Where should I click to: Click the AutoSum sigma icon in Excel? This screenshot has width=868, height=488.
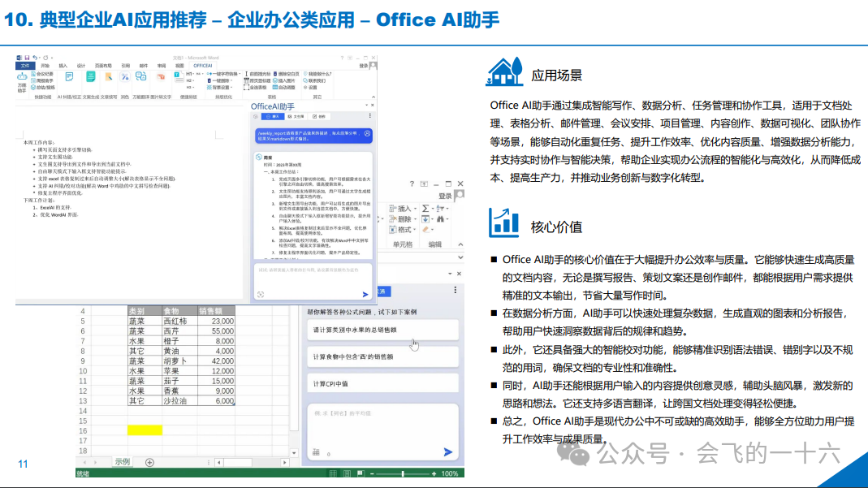[425, 208]
